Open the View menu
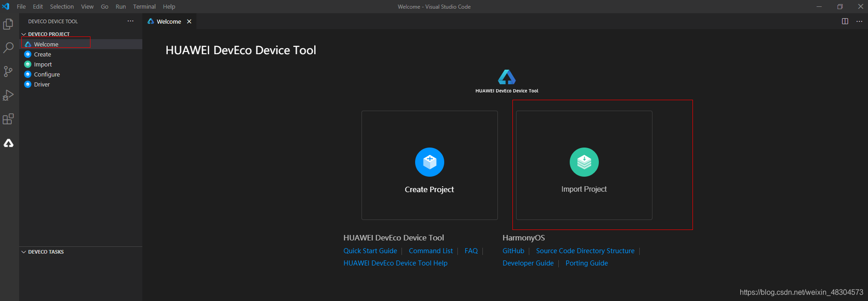Image resolution: width=868 pixels, height=301 pixels. click(87, 6)
